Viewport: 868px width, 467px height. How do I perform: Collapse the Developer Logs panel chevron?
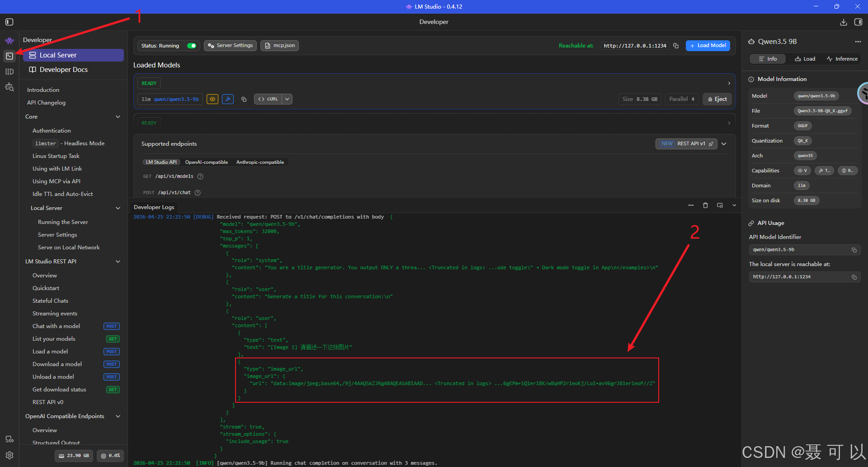coord(734,205)
